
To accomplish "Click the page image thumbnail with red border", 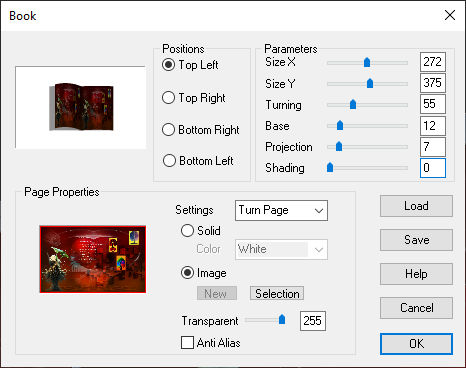I will 93,259.
